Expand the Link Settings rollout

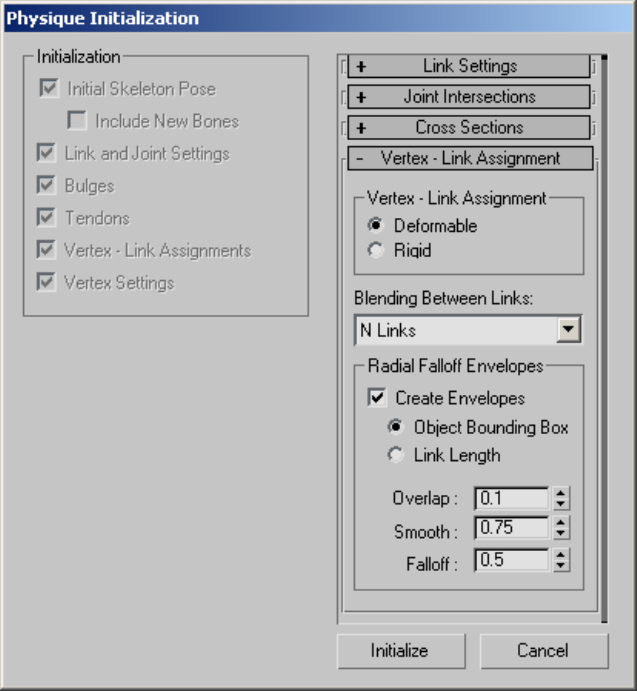pyautogui.click(x=469, y=67)
